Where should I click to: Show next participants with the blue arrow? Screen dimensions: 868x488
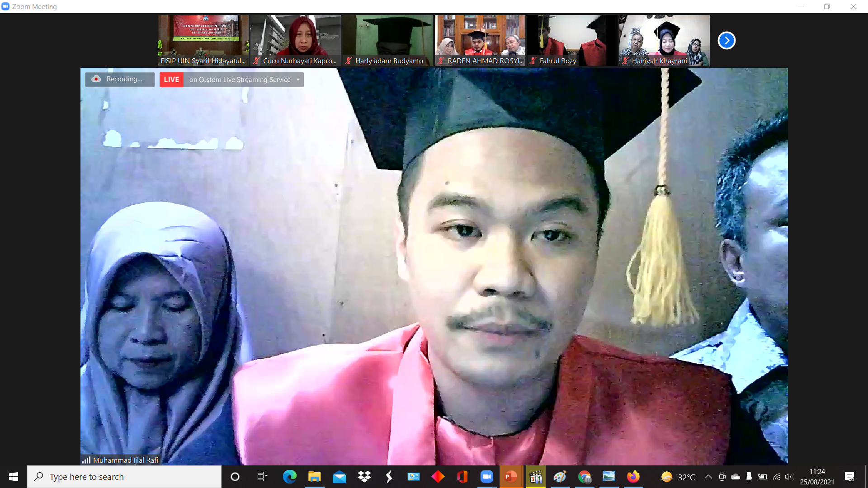pyautogui.click(x=726, y=41)
